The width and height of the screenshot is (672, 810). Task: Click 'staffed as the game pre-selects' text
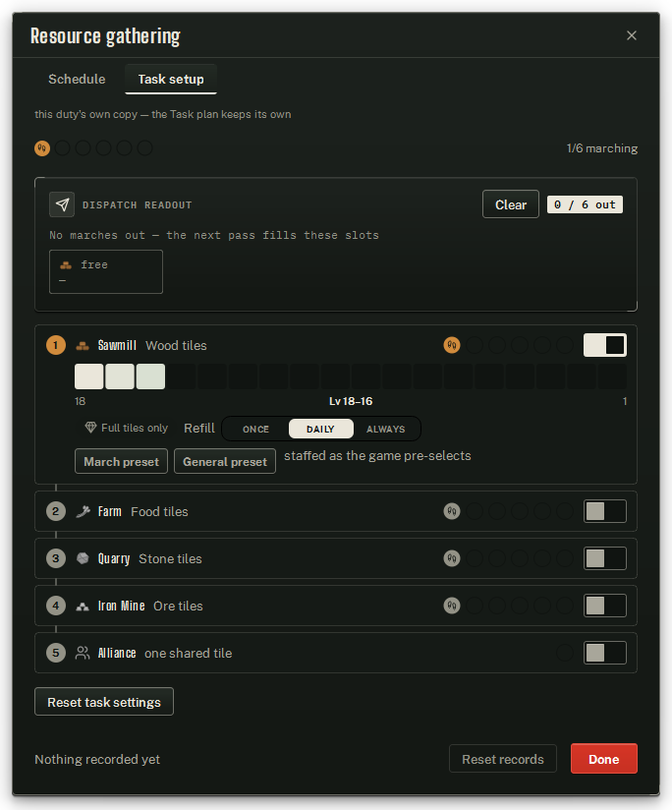click(377, 456)
